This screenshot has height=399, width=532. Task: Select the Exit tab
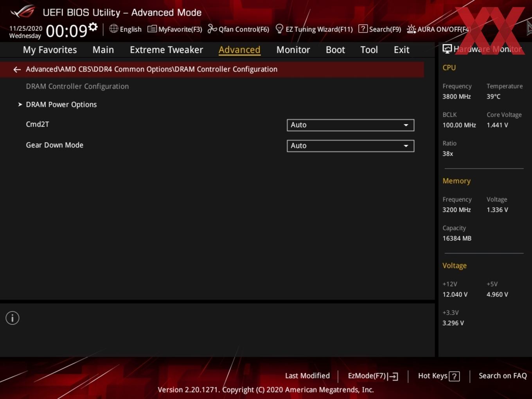(401, 50)
